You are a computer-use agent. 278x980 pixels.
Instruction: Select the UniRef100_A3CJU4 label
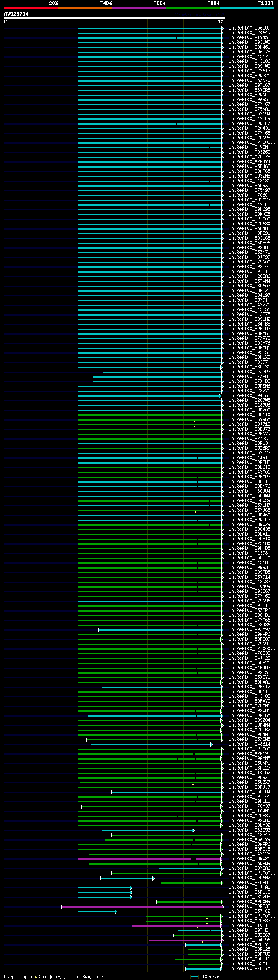click(x=249, y=491)
